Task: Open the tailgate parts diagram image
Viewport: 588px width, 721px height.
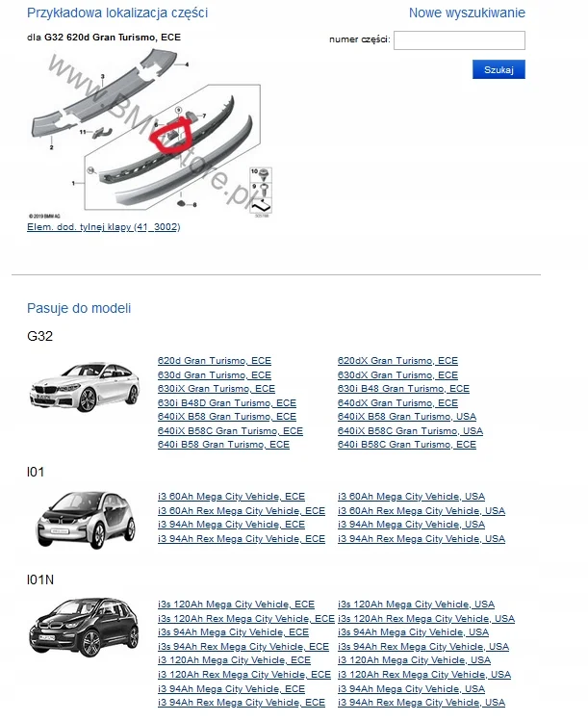Action: pos(151,134)
